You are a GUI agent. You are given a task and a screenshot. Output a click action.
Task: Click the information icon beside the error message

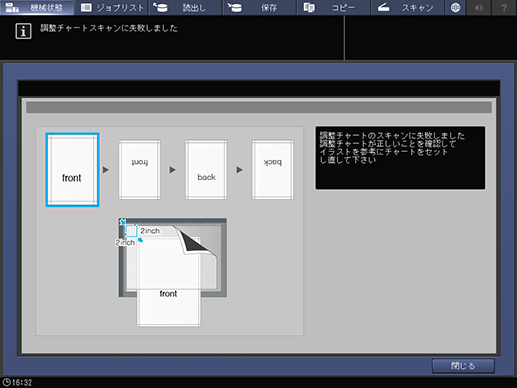coord(23,31)
